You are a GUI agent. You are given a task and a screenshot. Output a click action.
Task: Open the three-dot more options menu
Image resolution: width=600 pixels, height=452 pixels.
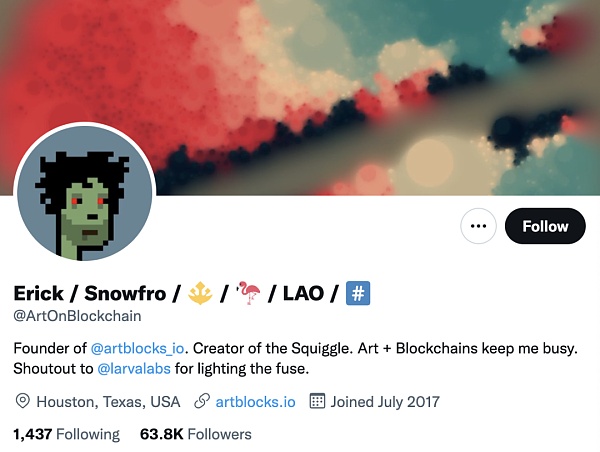coord(478,226)
